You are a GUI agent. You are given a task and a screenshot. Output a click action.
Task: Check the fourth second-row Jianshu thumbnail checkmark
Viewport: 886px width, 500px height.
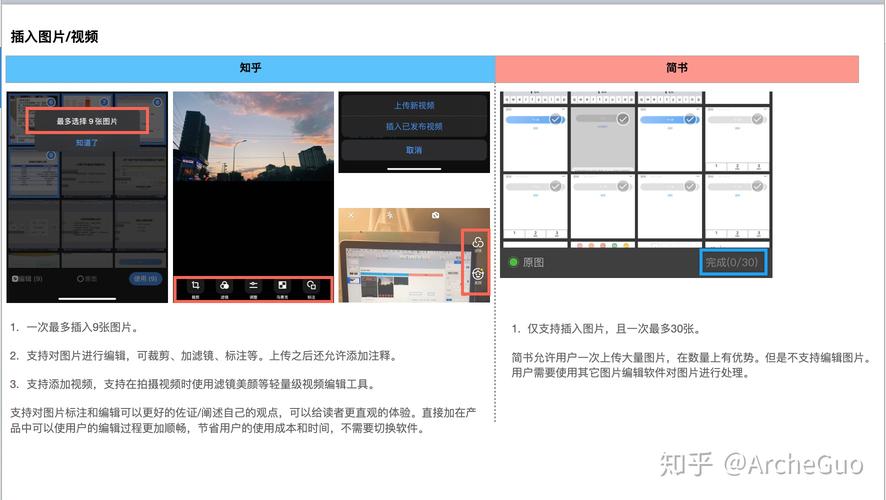click(x=757, y=186)
